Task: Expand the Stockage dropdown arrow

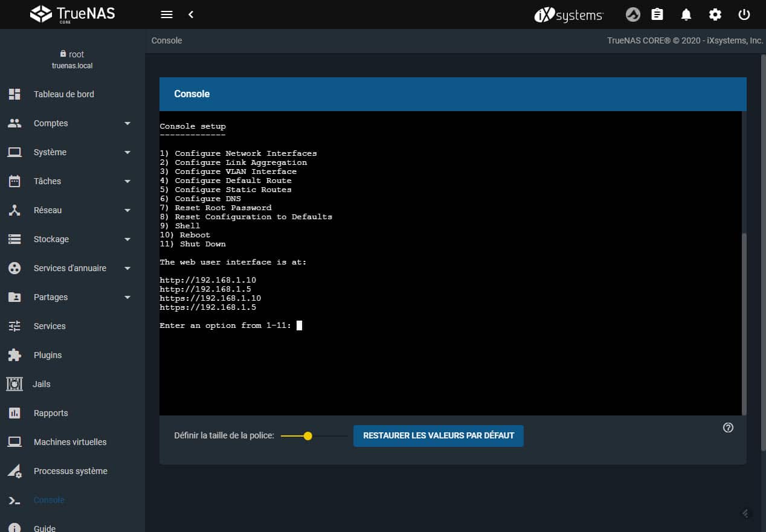Action: (x=127, y=239)
